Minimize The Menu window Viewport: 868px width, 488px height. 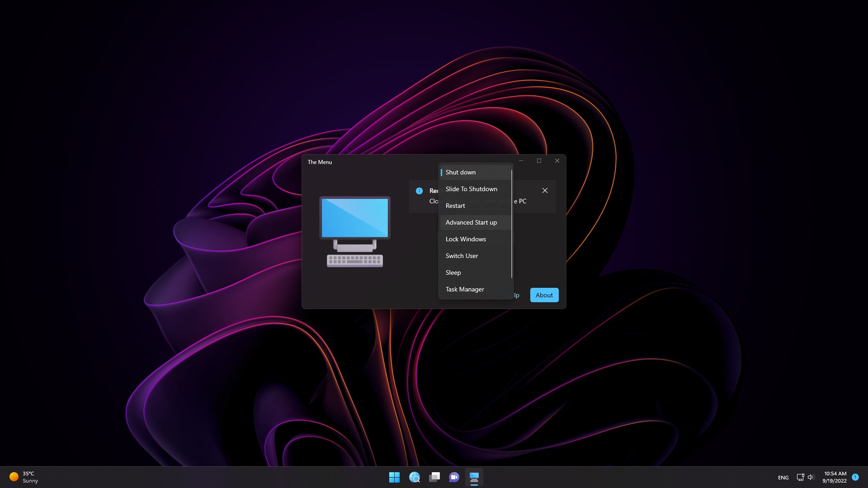pyautogui.click(x=521, y=161)
